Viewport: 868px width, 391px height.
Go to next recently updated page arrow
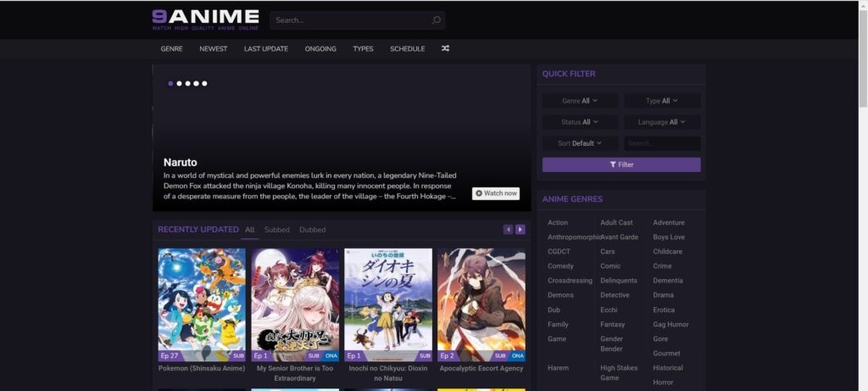(520, 229)
